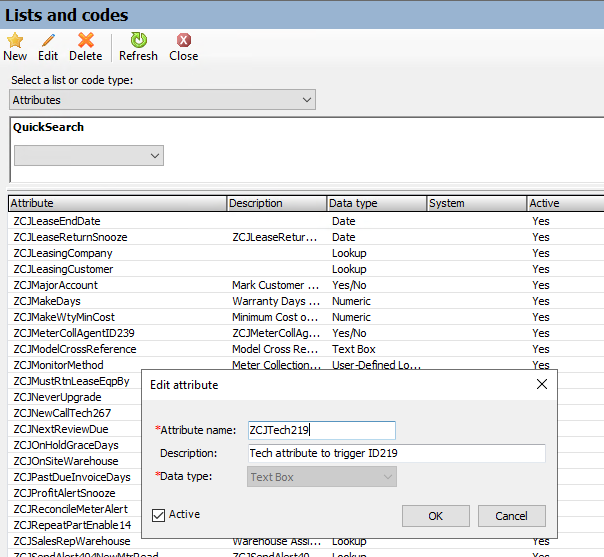Click the Delete red X icon
The image size is (604, 557).
[86, 40]
